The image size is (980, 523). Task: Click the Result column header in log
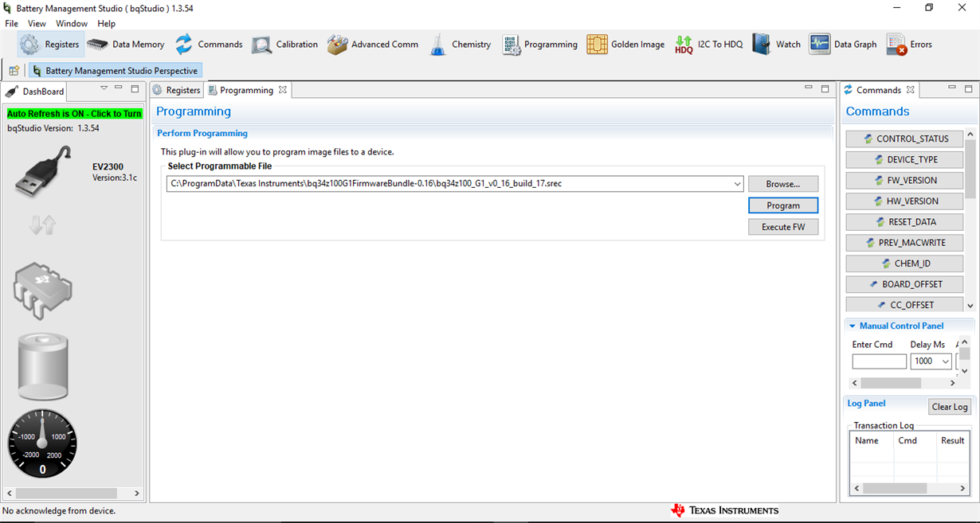click(x=952, y=440)
